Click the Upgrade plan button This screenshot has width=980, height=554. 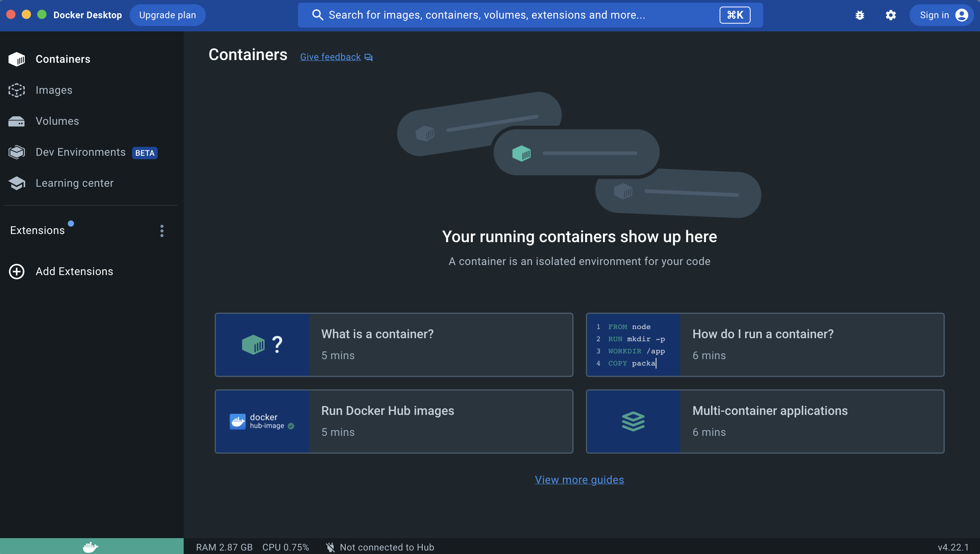(x=167, y=15)
